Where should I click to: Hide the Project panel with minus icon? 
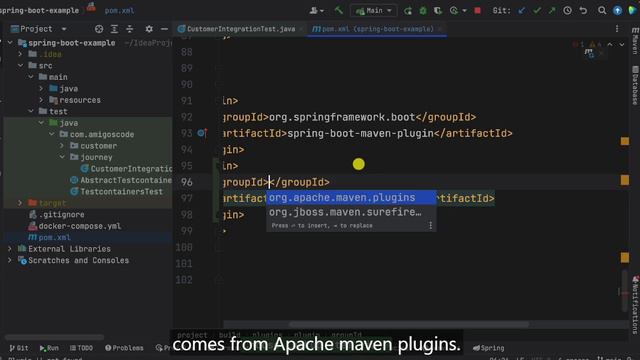pyautogui.click(x=164, y=29)
